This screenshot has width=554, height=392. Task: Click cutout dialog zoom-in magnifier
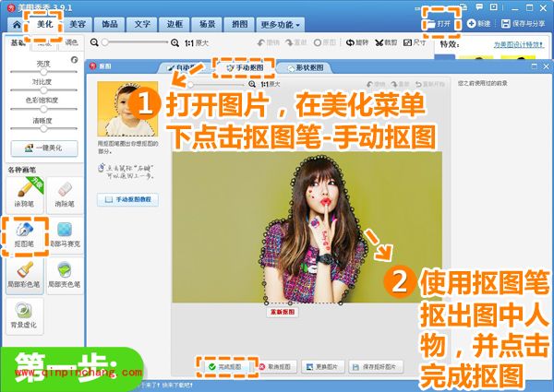(x=251, y=84)
